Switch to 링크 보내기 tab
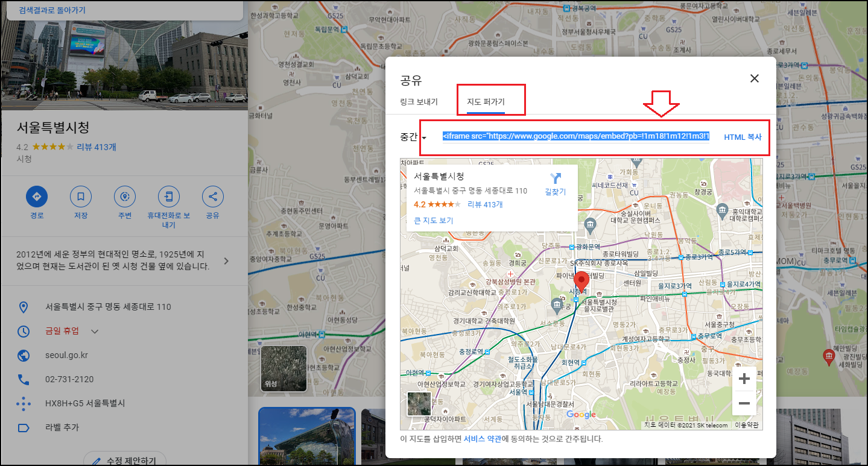This screenshot has width=868, height=466. tap(419, 102)
